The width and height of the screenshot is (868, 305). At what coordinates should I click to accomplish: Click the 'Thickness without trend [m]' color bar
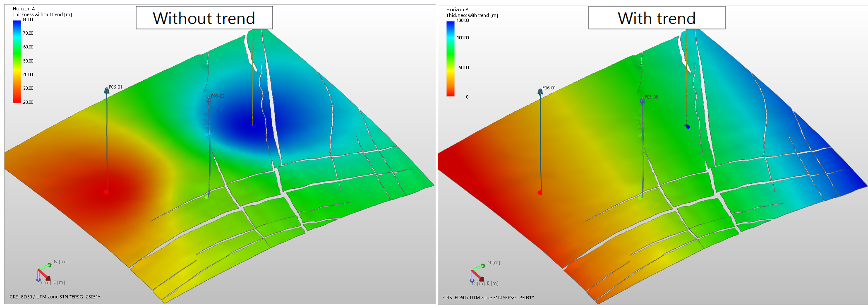17,61
